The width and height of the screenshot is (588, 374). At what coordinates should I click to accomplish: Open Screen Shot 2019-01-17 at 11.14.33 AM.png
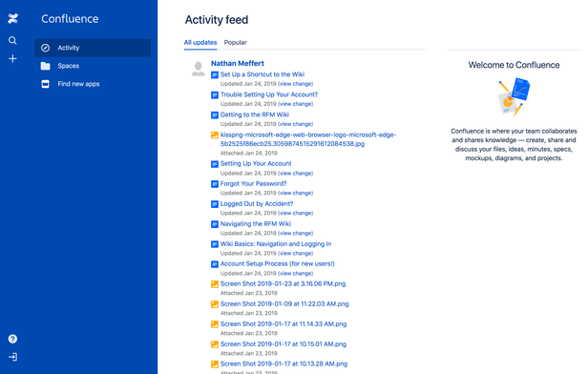[283, 324]
